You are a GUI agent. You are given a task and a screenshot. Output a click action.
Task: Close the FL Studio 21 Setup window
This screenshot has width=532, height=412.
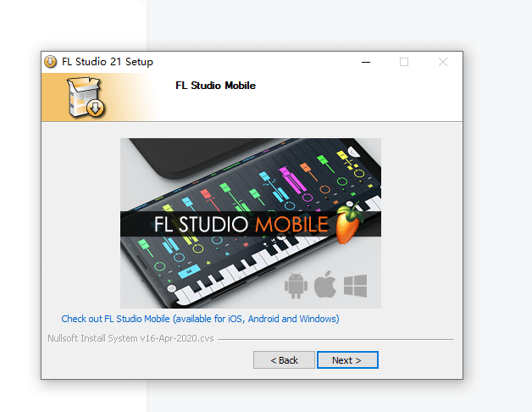pyautogui.click(x=443, y=62)
